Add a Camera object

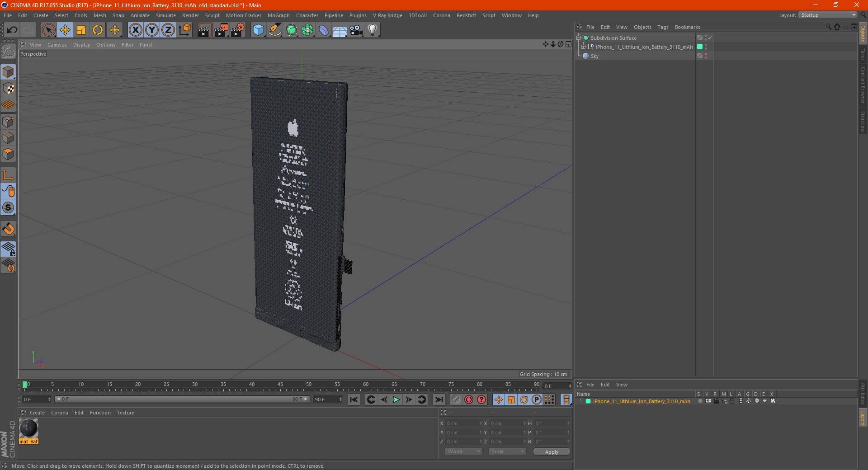[x=356, y=30]
